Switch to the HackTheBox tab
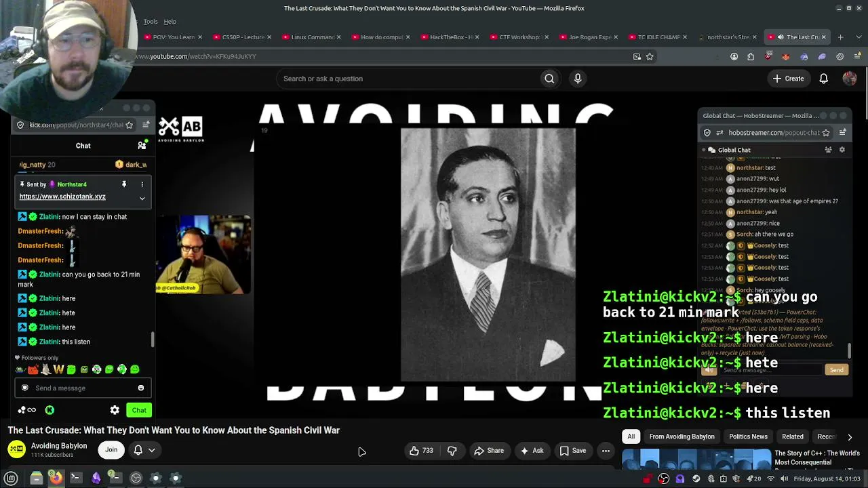The width and height of the screenshot is (868, 488). [x=450, y=37]
